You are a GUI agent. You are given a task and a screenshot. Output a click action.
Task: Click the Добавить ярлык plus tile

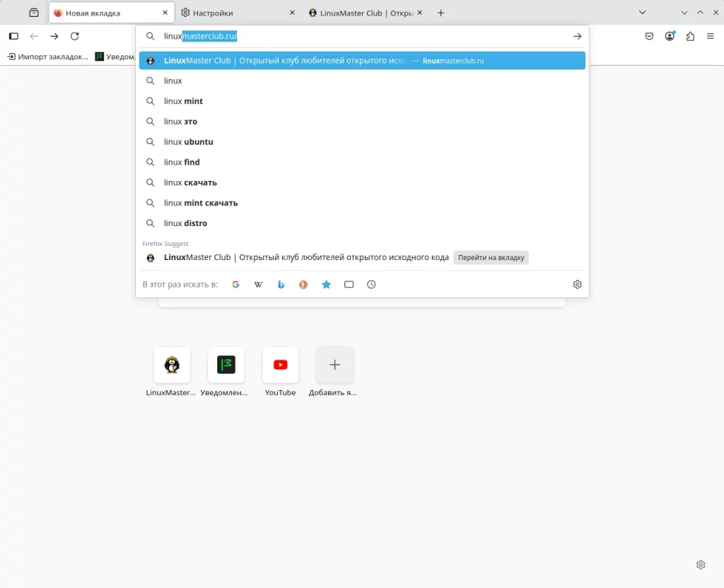[334, 365]
